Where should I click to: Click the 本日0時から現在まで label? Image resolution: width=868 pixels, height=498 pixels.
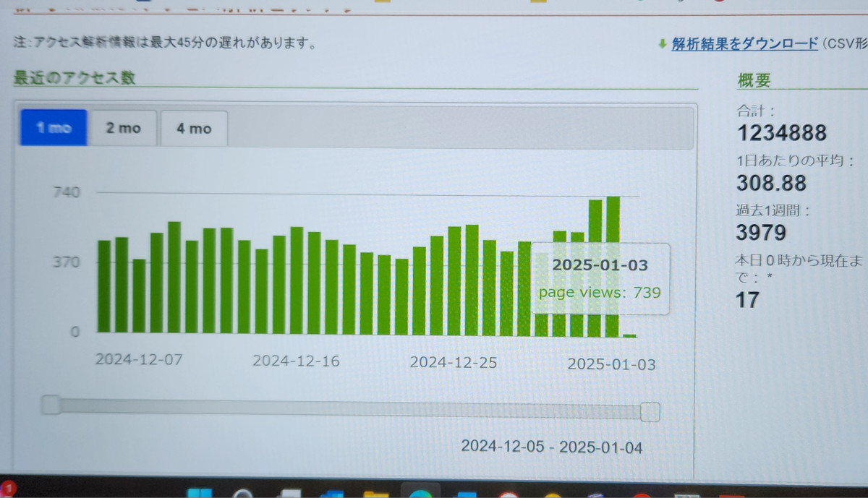click(799, 267)
